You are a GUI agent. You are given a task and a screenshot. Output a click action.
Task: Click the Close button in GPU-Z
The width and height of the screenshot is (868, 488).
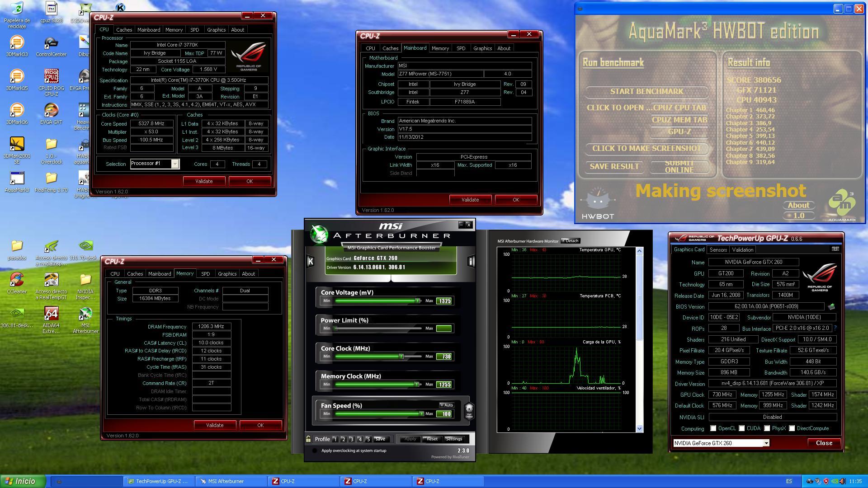coord(824,443)
